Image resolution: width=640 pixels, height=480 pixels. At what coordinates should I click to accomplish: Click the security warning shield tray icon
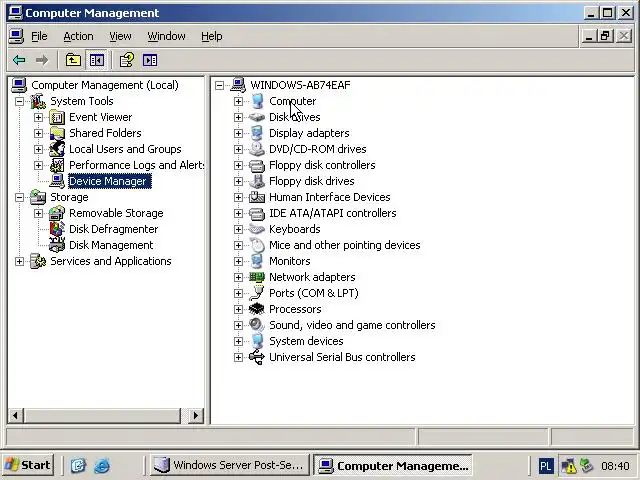pyautogui.click(x=569, y=466)
